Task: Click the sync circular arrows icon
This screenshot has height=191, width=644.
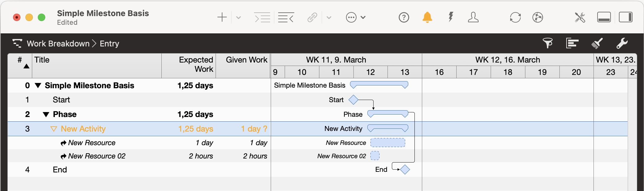Action: coord(515,17)
